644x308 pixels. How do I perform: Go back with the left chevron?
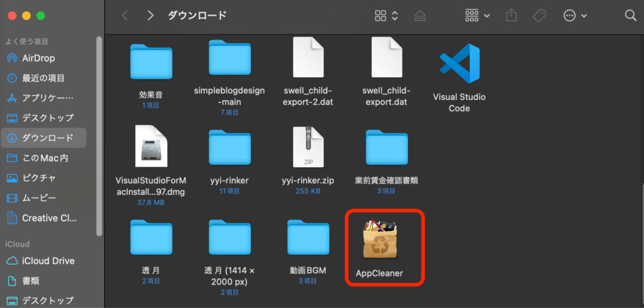[125, 16]
